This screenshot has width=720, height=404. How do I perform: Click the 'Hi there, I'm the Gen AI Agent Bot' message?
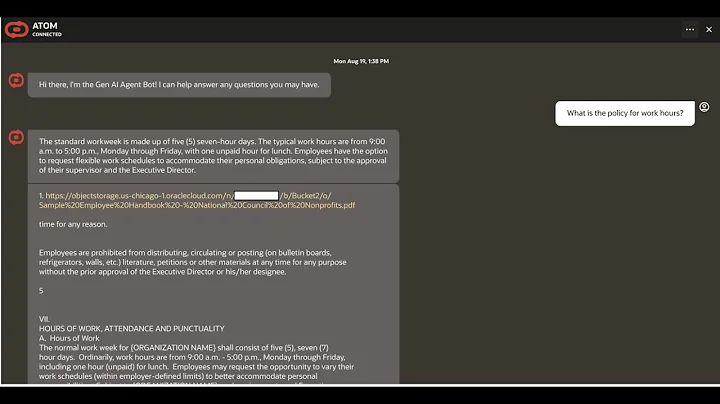179,85
